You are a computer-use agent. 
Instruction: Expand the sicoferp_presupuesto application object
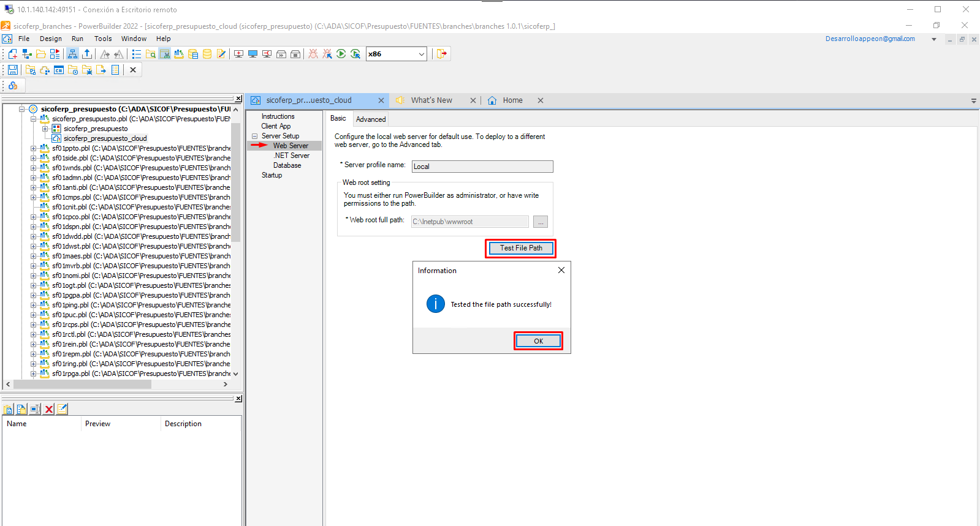click(x=45, y=129)
